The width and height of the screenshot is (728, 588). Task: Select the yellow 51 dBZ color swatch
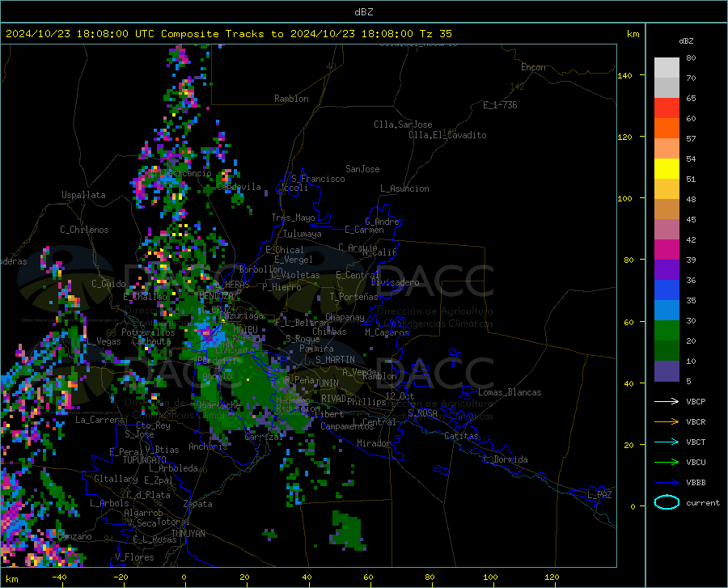(667, 169)
